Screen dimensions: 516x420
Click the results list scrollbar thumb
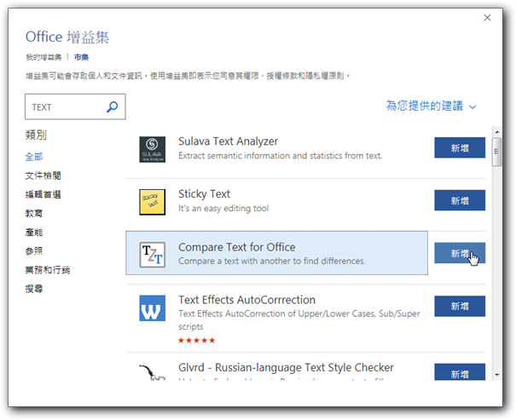coord(497,152)
